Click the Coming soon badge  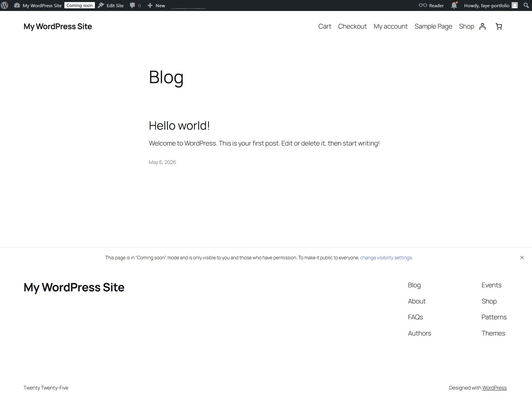click(x=79, y=5)
